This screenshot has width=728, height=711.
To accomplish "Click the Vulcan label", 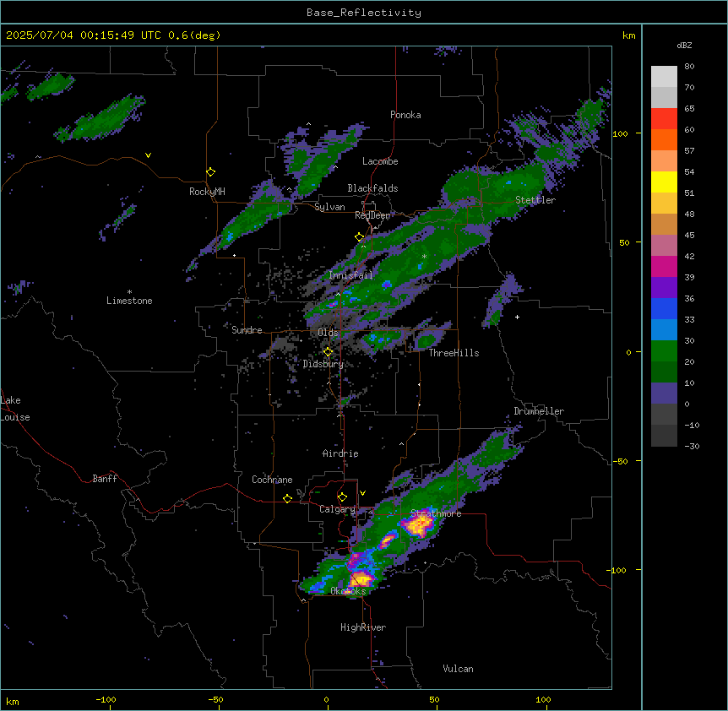I will (459, 669).
